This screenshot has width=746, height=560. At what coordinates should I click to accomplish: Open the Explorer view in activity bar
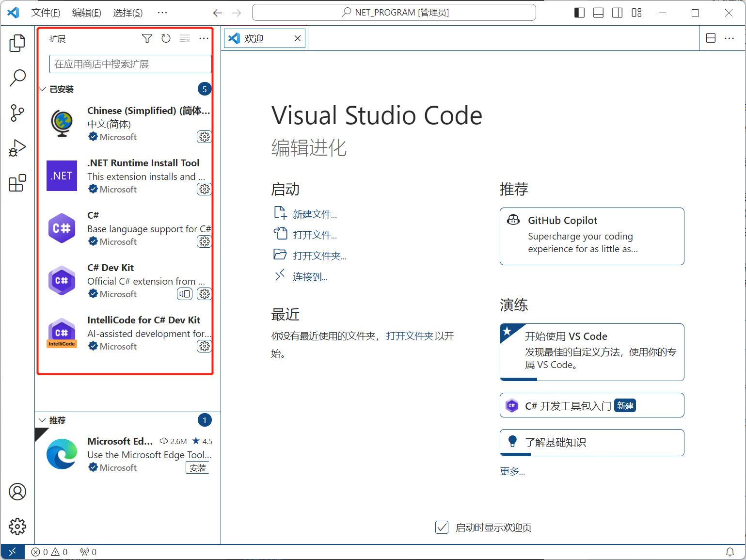click(x=17, y=43)
